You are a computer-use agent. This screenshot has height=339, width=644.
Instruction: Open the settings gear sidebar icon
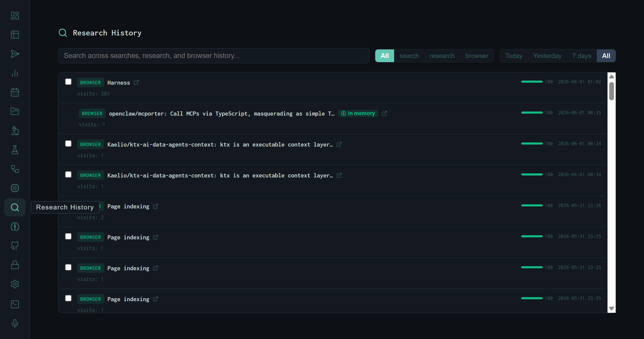point(15,284)
